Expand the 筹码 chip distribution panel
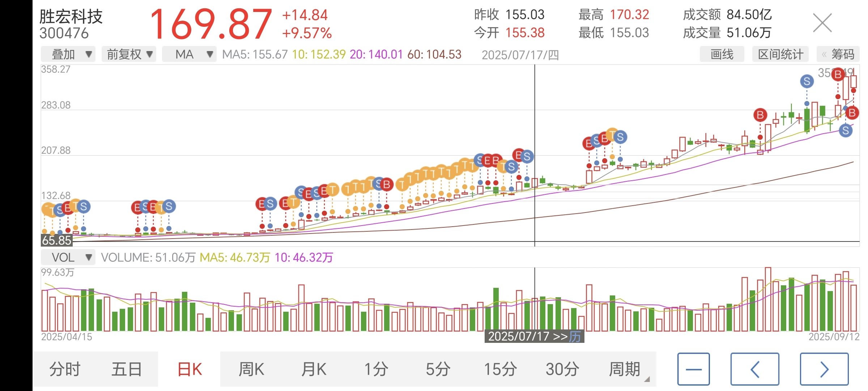This screenshot has width=868, height=391. [x=838, y=54]
